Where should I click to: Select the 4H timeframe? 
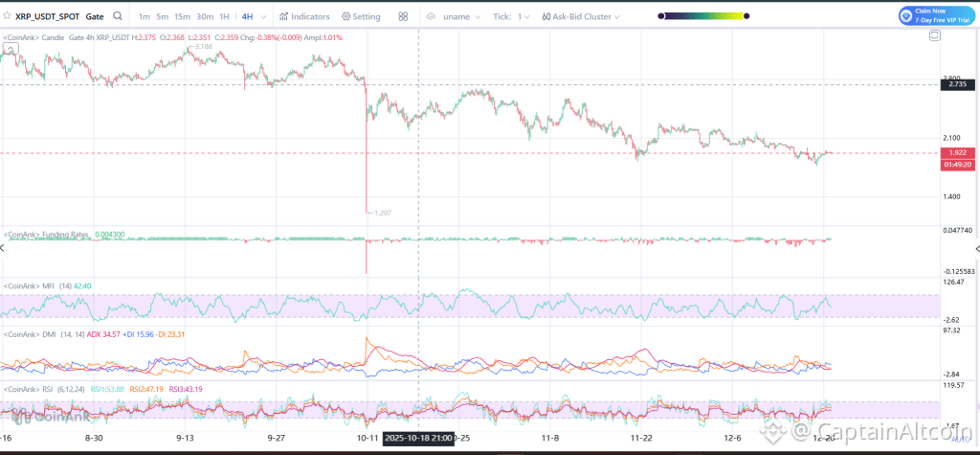point(248,16)
